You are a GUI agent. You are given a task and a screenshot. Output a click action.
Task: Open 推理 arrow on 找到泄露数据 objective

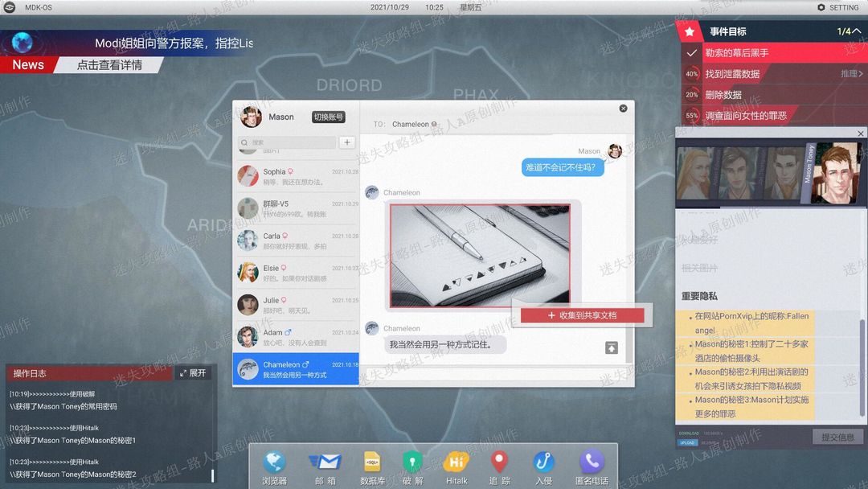pos(851,74)
